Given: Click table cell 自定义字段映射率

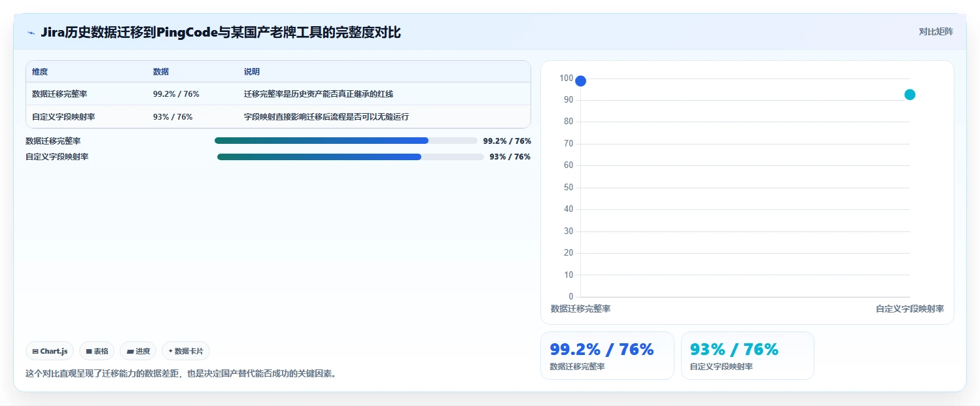Looking at the screenshot, I should tap(63, 117).
